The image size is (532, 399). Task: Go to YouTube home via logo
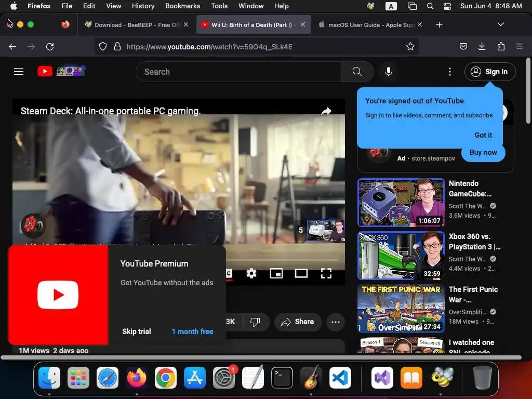(x=61, y=71)
